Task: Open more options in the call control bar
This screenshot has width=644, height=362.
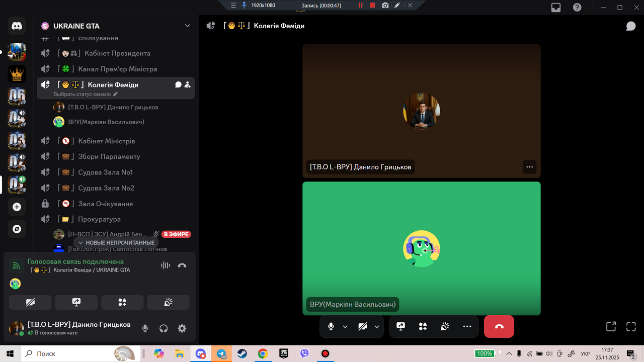Action: tap(467, 326)
